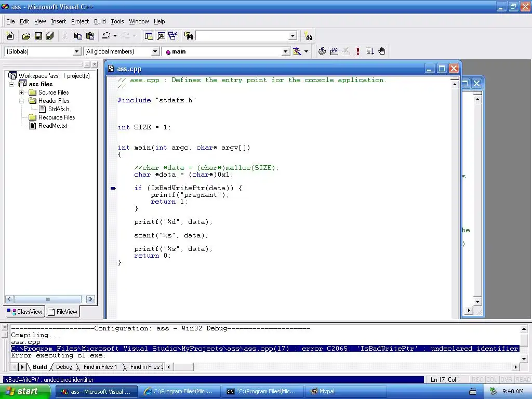Viewport: 532px width, 399px height.
Task: Select StdAfx.h in the file tree
Action: pos(59,109)
